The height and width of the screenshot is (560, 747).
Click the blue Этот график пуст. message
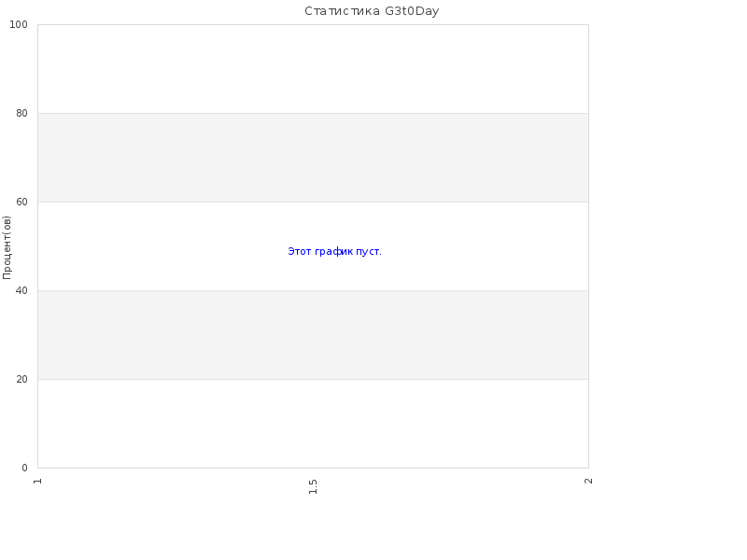point(334,251)
